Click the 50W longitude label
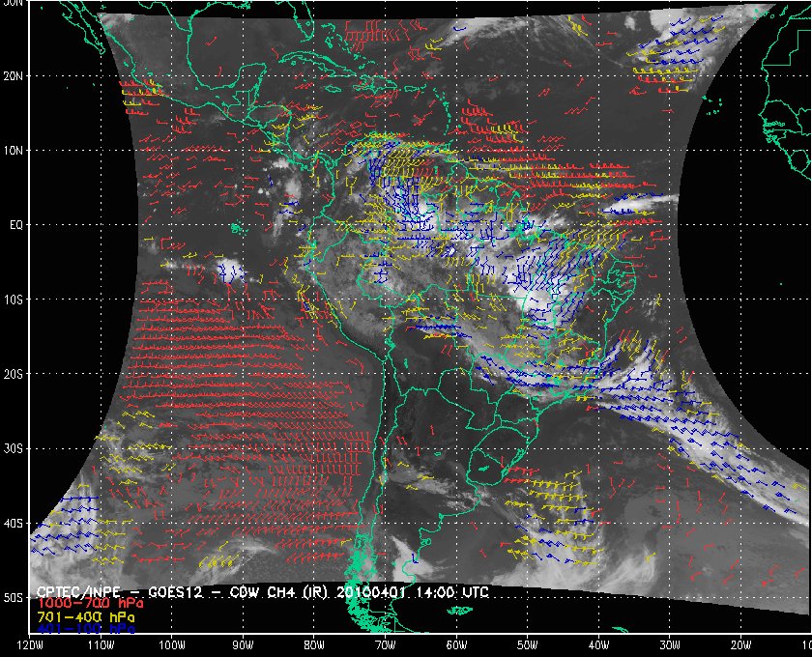Image resolution: width=812 pixels, height=657 pixels. (527, 645)
